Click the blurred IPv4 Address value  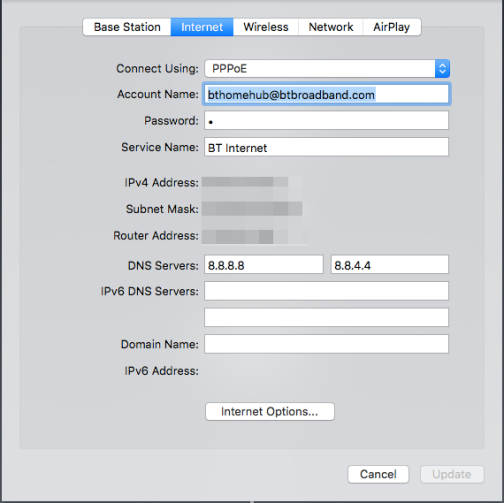(x=245, y=182)
